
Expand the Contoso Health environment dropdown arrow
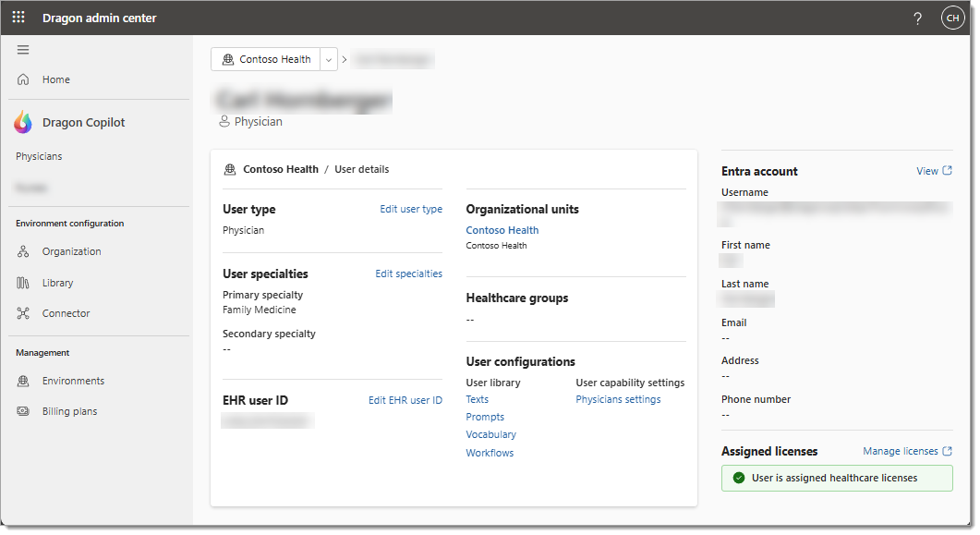pyautogui.click(x=329, y=59)
